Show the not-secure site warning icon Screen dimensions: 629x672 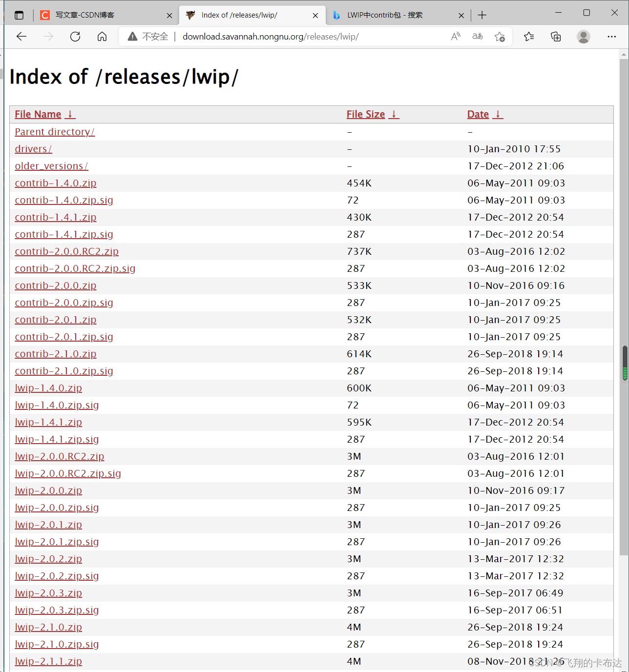pos(132,37)
